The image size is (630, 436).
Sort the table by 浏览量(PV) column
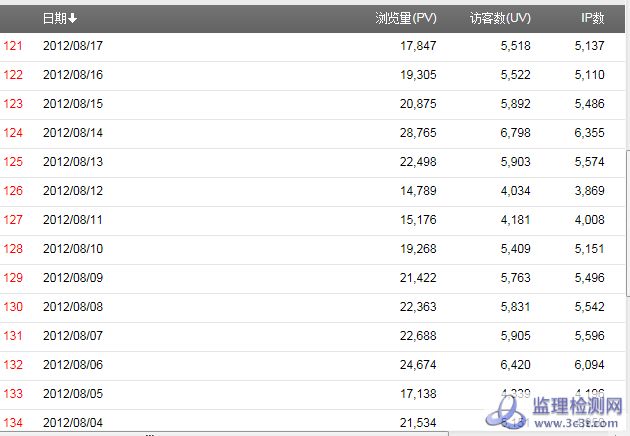tap(406, 18)
